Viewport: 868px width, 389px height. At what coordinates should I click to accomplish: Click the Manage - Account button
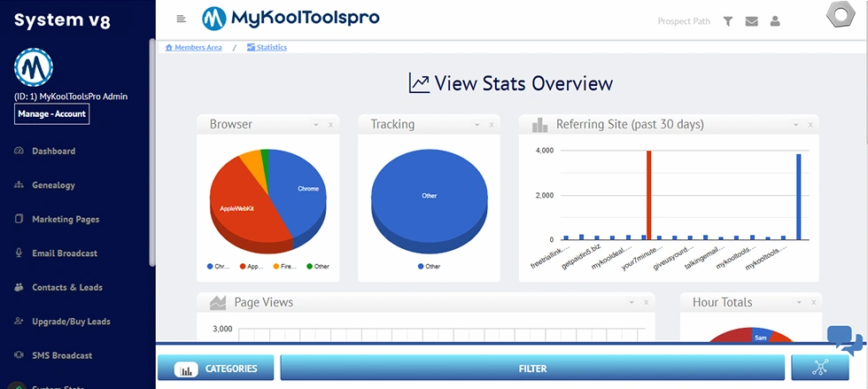click(51, 114)
